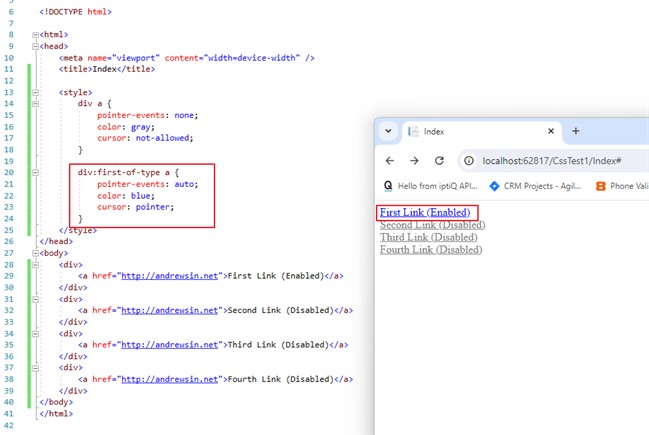Viewport: 649px width, 435px height.
Task: Collapse the style tag block
Action: (x=36, y=92)
